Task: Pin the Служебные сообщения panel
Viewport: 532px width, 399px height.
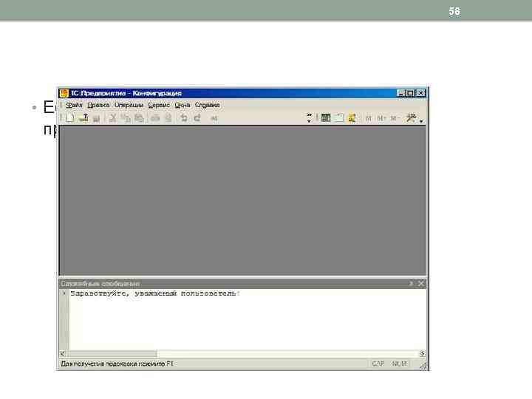Action: 412,283
